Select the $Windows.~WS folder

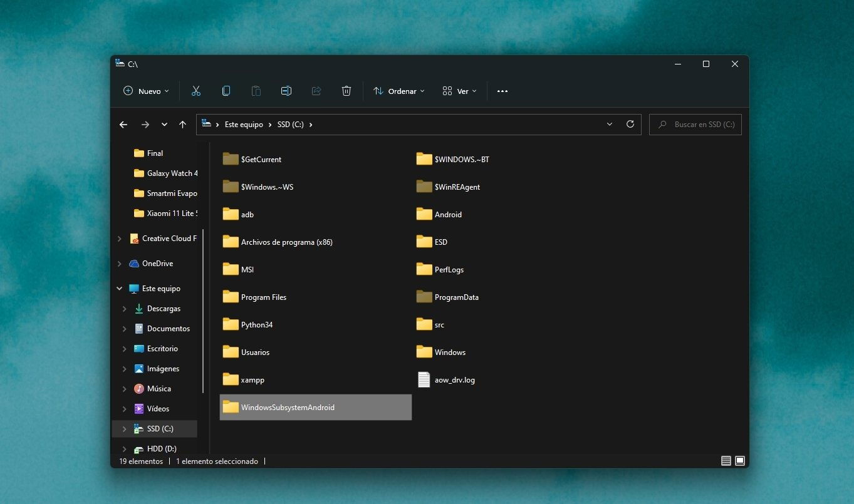[x=258, y=187]
